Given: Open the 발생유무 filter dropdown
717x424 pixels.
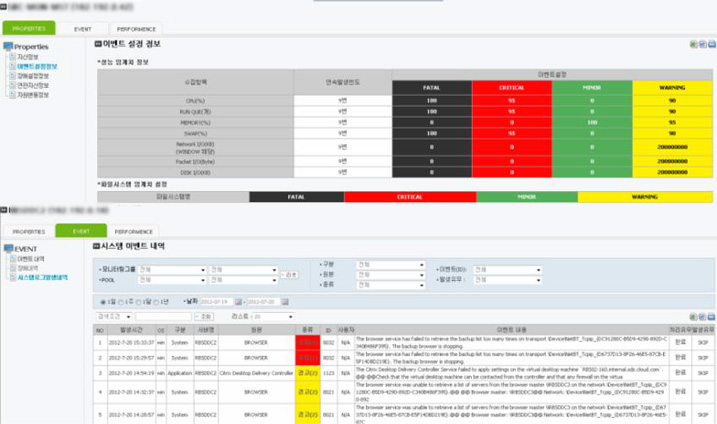Looking at the screenshot, I should pos(508,279).
